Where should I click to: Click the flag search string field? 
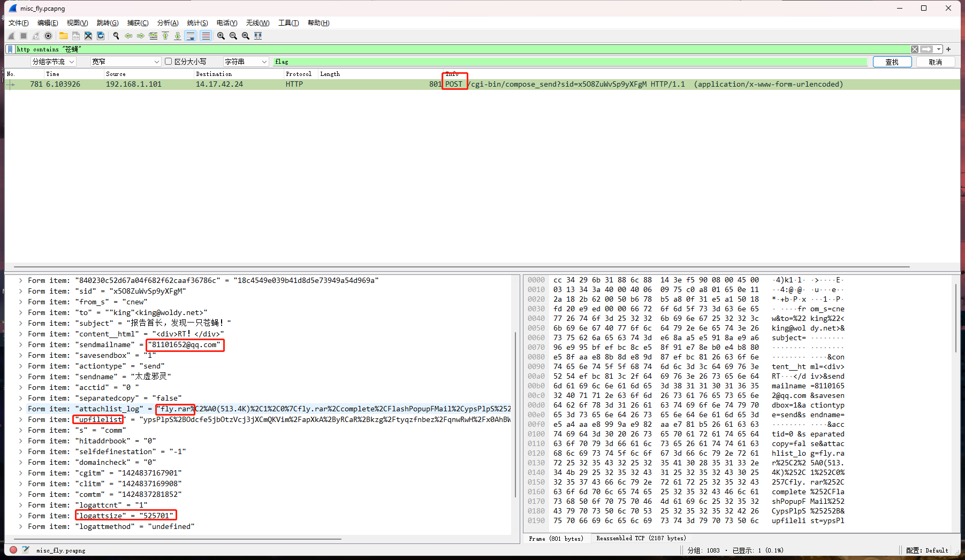coord(570,62)
